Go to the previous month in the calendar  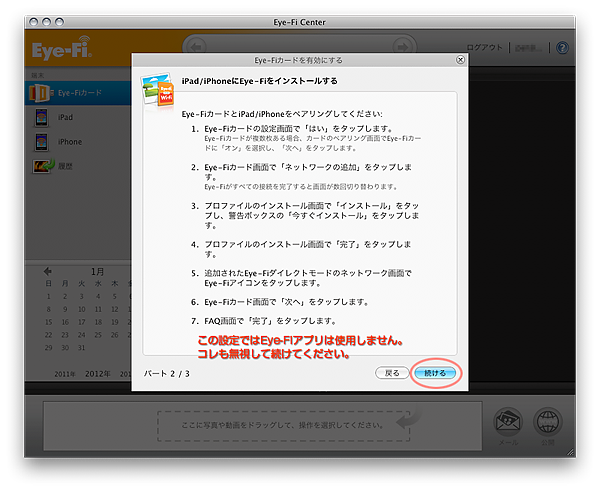coord(47,271)
